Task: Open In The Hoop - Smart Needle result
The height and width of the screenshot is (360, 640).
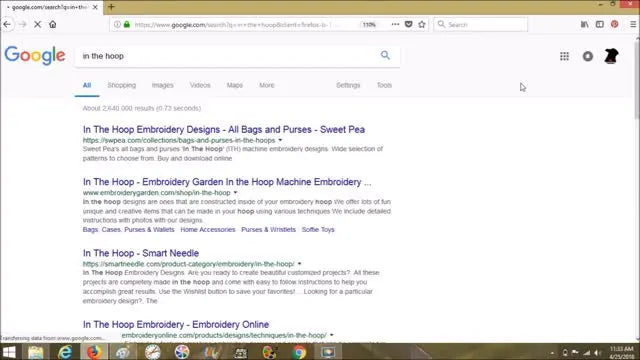Action: (141, 253)
